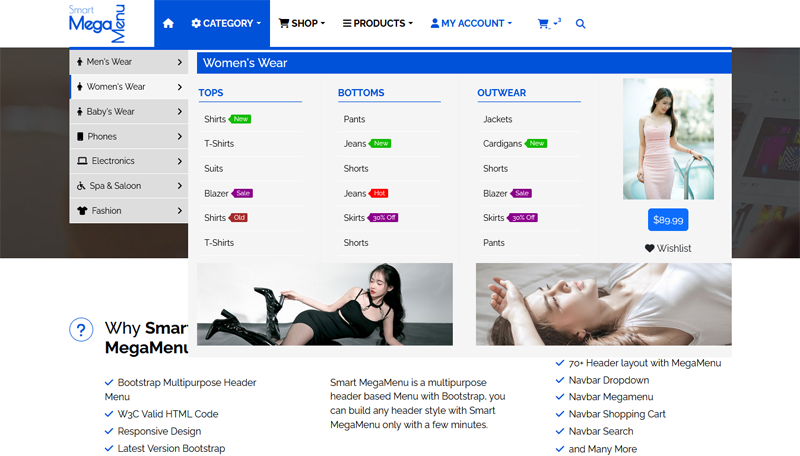Screen dimensions: 800x456
Task: Click the question mark circle icon
Action: coord(81,330)
